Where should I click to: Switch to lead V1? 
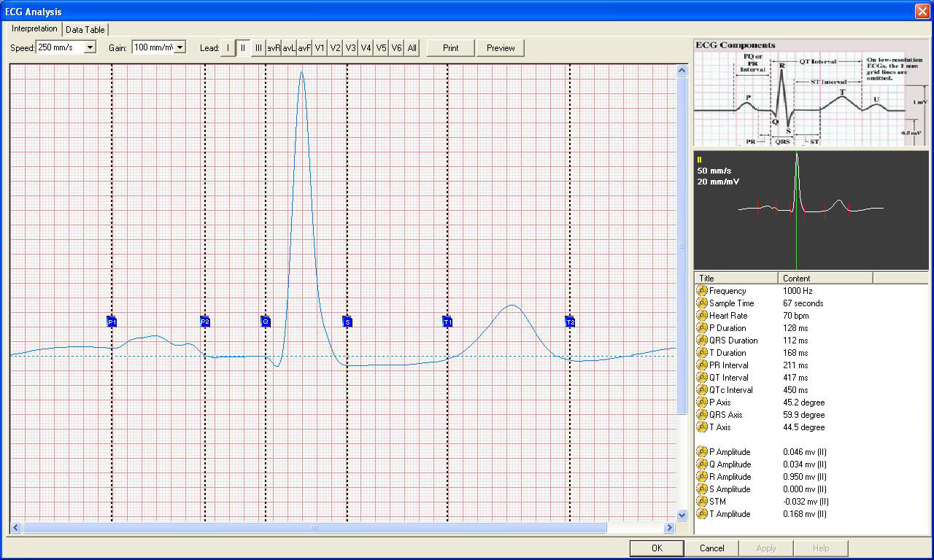pyautogui.click(x=320, y=48)
